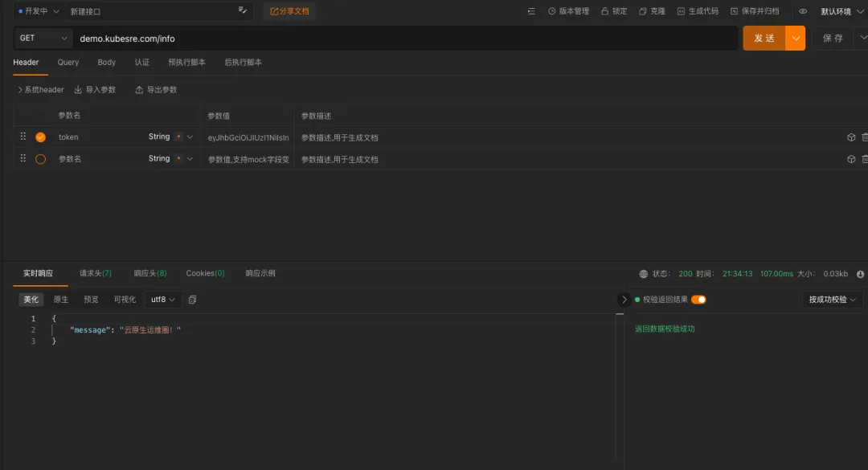Switch to the Body tab
Image resolution: width=868 pixels, height=470 pixels.
point(107,62)
